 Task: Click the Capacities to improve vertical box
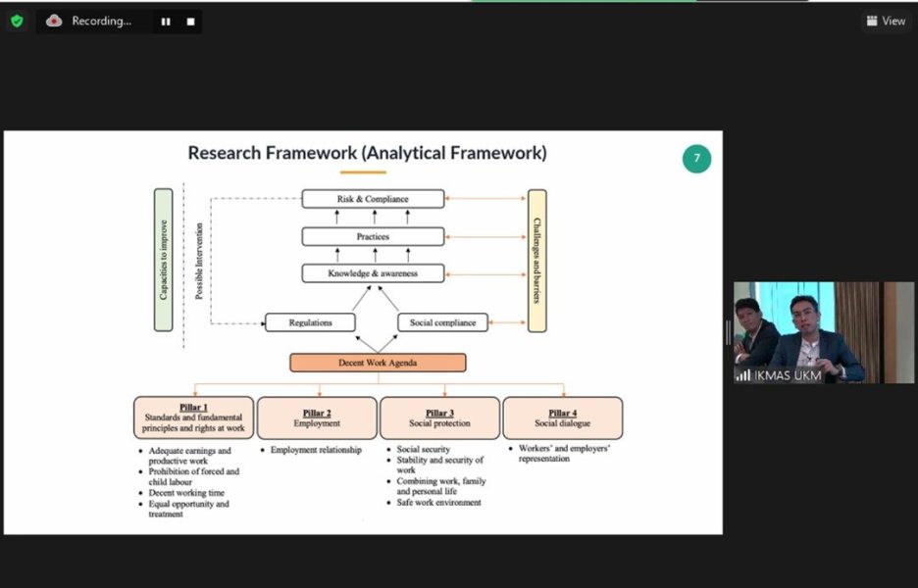(x=164, y=261)
